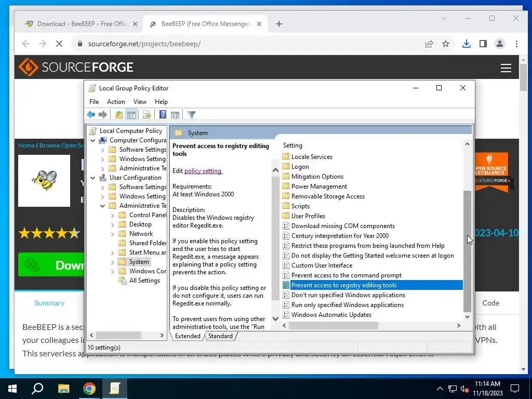Open the notification center icon in taskbar

pyautogui.click(x=515, y=389)
